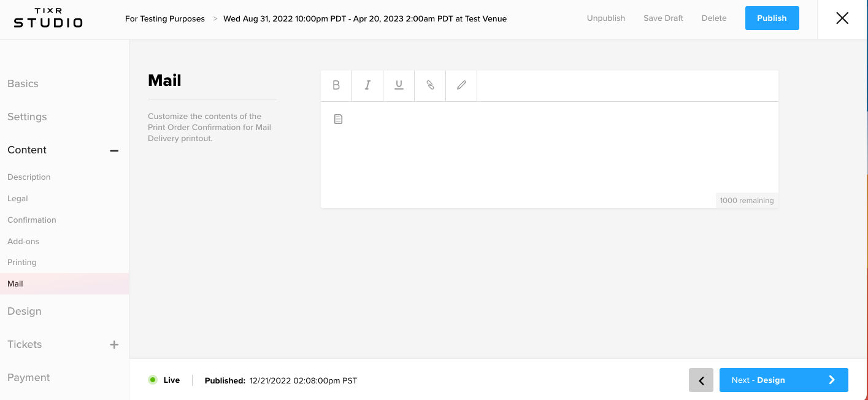
Task: Open the Tickets section in the sidebar
Action: click(x=25, y=344)
